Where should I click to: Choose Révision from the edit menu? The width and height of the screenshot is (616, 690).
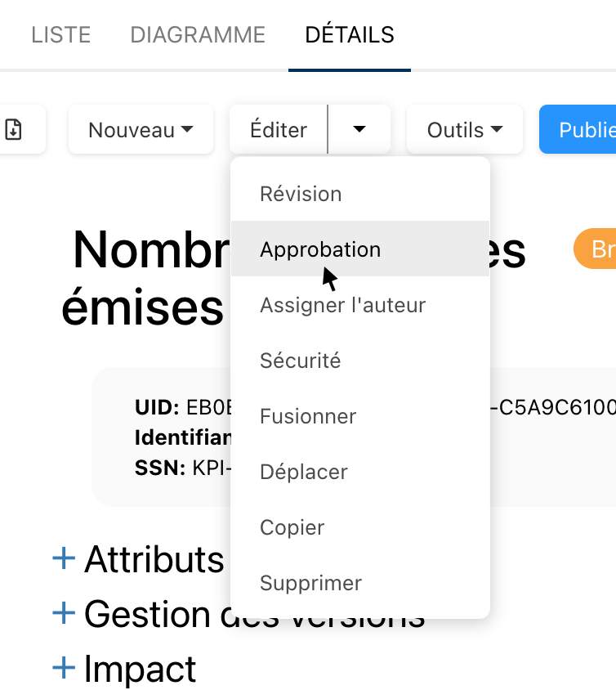(301, 194)
